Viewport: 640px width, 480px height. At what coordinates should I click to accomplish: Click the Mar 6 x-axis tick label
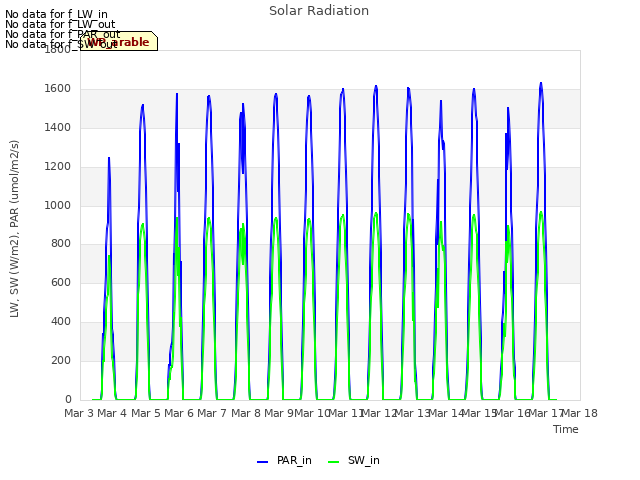179,413
